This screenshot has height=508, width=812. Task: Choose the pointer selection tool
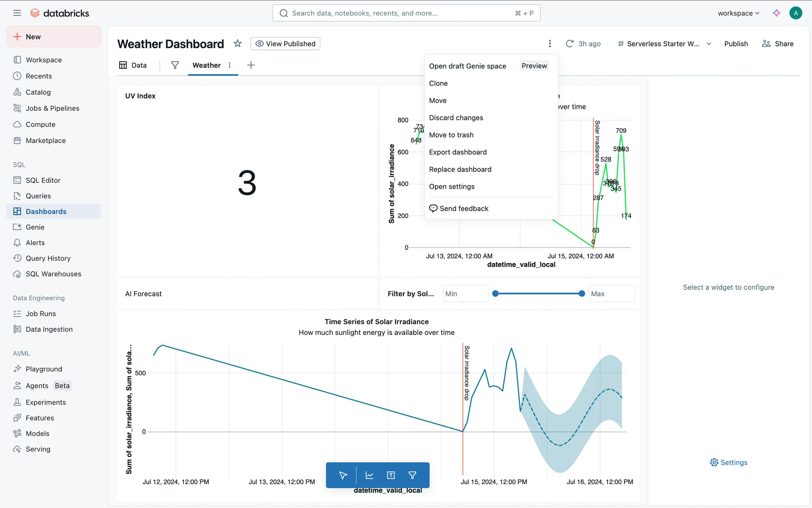[x=343, y=475]
